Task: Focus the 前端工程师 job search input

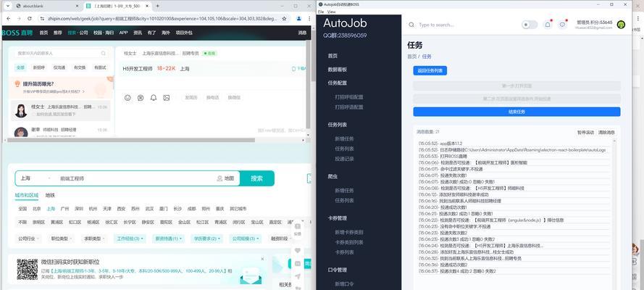Action: [135, 178]
